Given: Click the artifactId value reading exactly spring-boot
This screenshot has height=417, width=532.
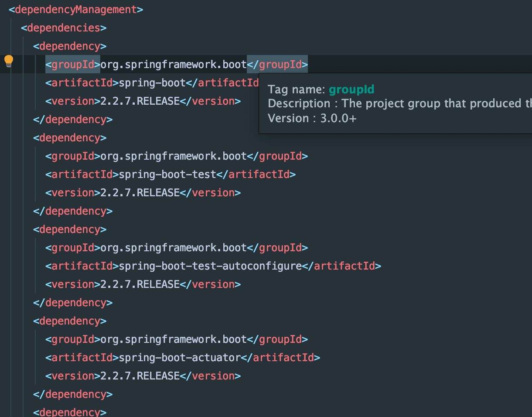Looking at the screenshot, I should 153,83.
